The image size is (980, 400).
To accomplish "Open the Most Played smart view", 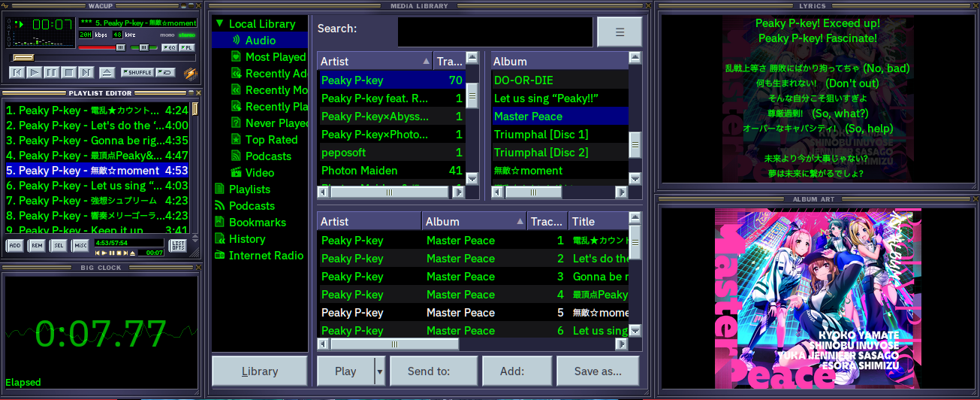I will tap(275, 57).
